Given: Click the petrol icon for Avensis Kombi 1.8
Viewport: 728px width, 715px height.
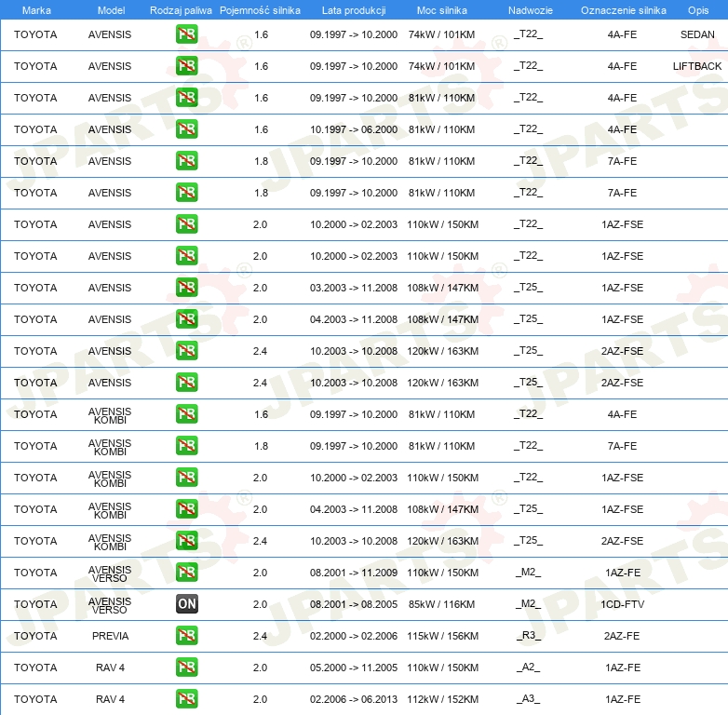Looking at the screenshot, I should click(x=186, y=446).
